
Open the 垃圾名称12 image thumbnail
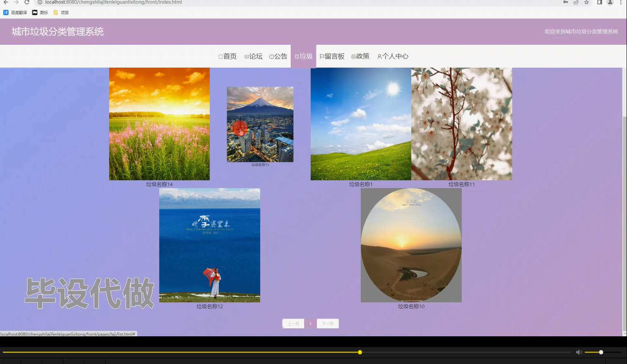pyautogui.click(x=209, y=245)
